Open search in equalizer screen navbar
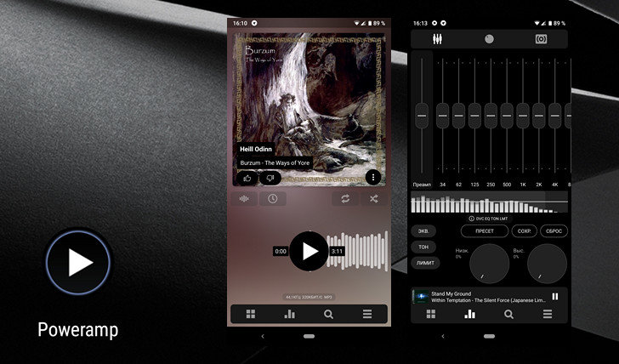Image resolution: width=619 pixels, height=364 pixels. tap(508, 314)
